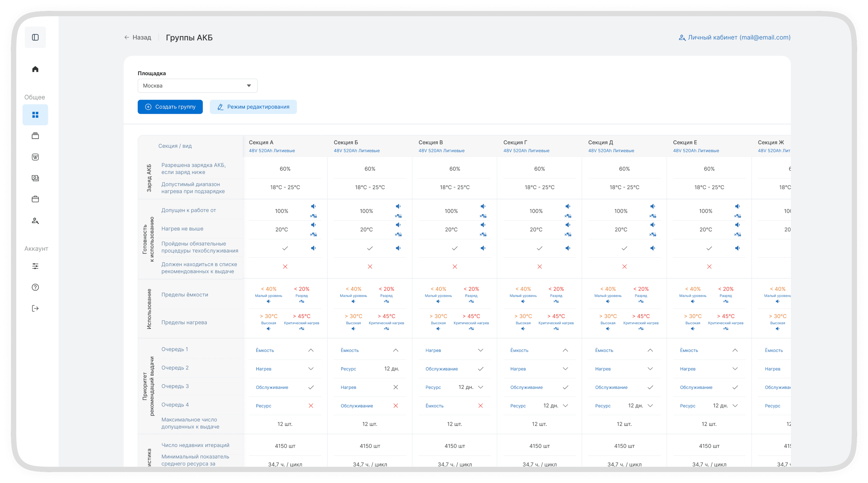This screenshot has width=868, height=483.
Task: Go back with Назад link
Action: click(x=137, y=37)
